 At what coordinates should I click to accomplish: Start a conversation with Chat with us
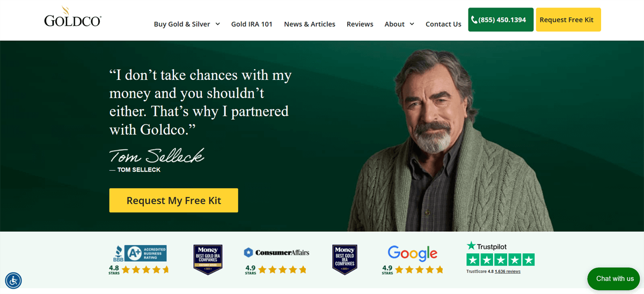tap(614, 278)
